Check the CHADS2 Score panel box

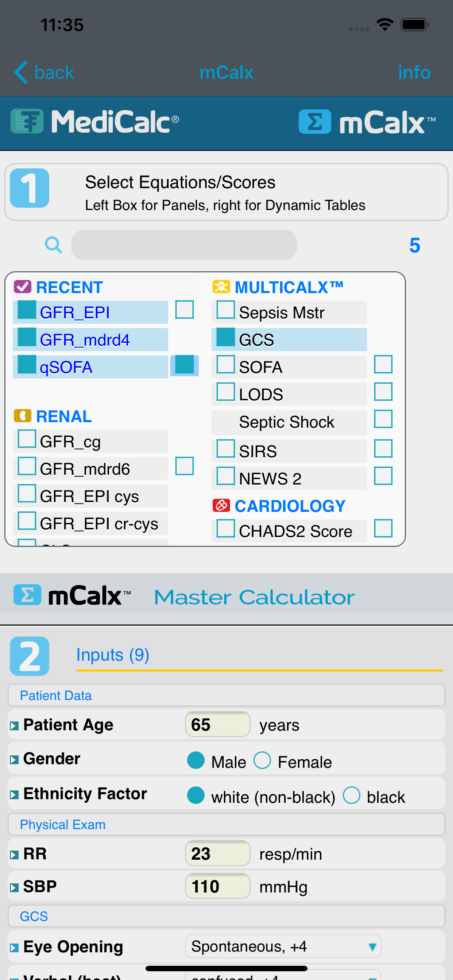(x=226, y=528)
